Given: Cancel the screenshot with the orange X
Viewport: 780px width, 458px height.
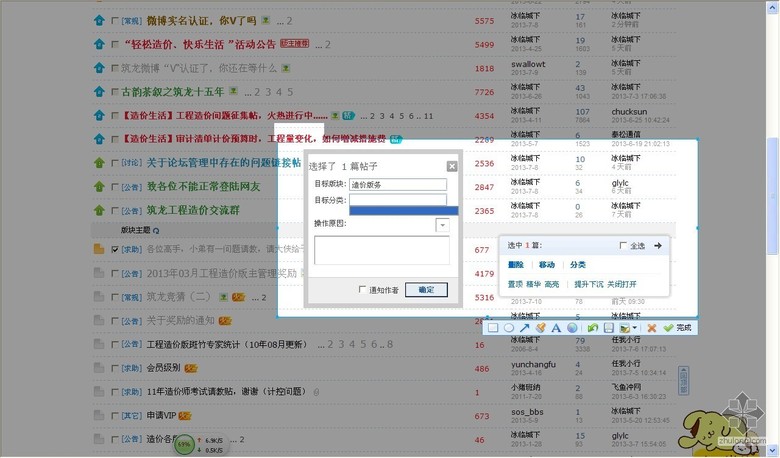Looking at the screenshot, I should point(652,327).
